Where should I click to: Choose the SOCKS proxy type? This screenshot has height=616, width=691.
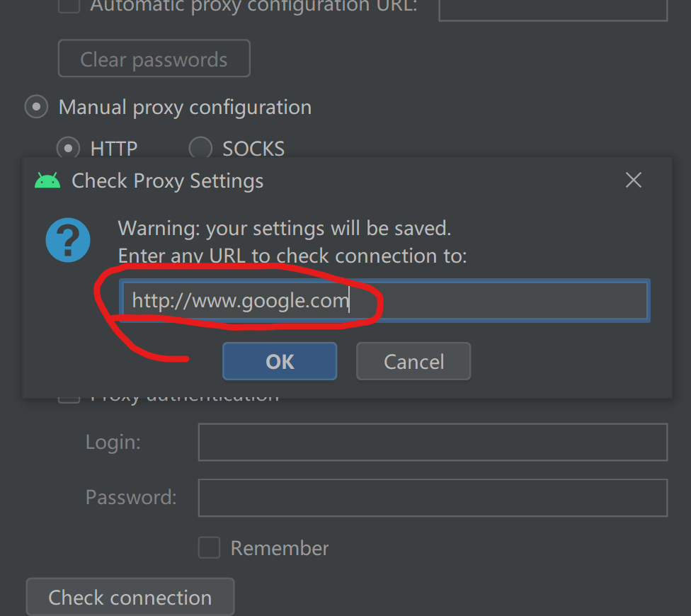click(x=200, y=149)
